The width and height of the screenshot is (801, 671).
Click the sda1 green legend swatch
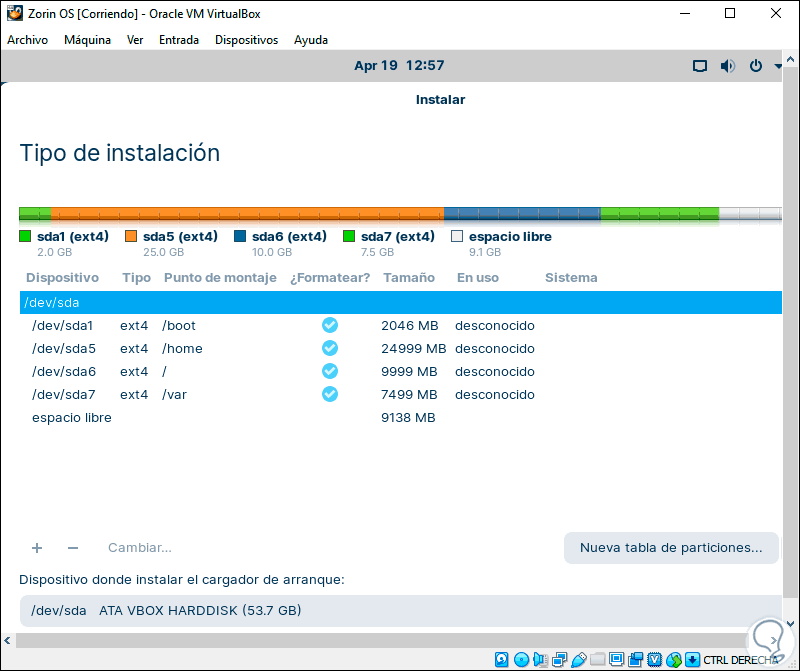coord(25,236)
